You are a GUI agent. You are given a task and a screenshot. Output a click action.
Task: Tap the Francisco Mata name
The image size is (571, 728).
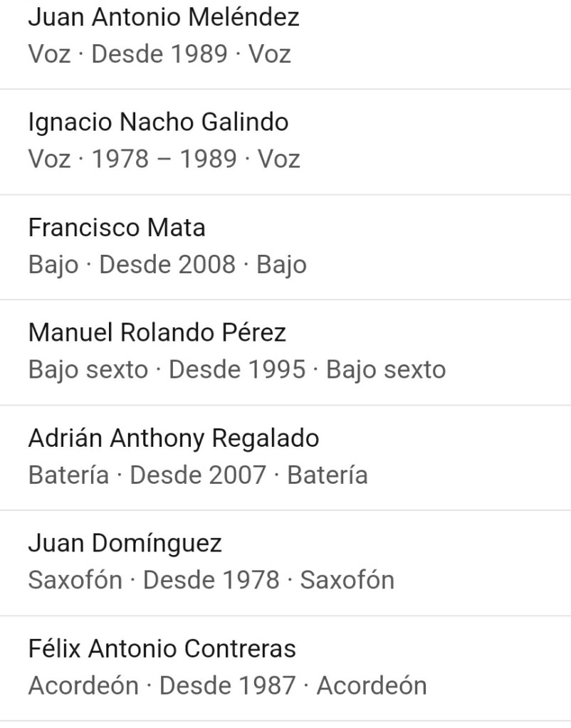pos(117,228)
